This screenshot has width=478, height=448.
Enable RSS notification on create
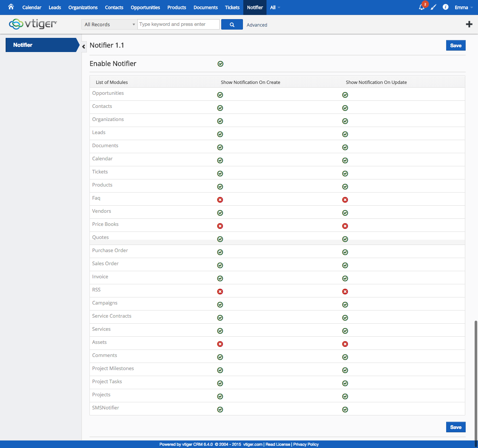pyautogui.click(x=220, y=292)
